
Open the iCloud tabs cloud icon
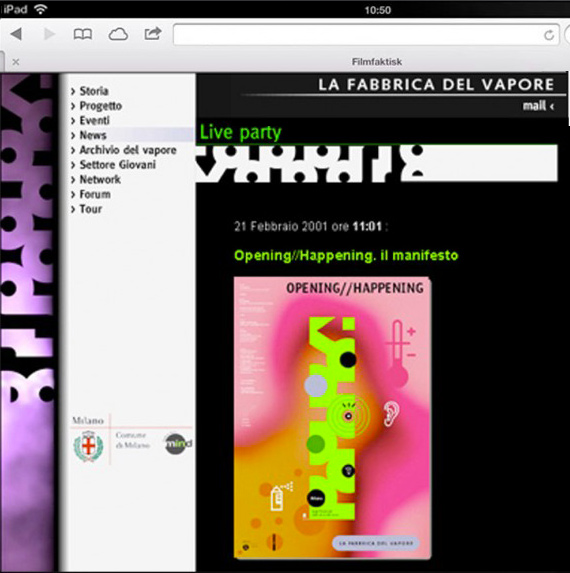coord(118,34)
